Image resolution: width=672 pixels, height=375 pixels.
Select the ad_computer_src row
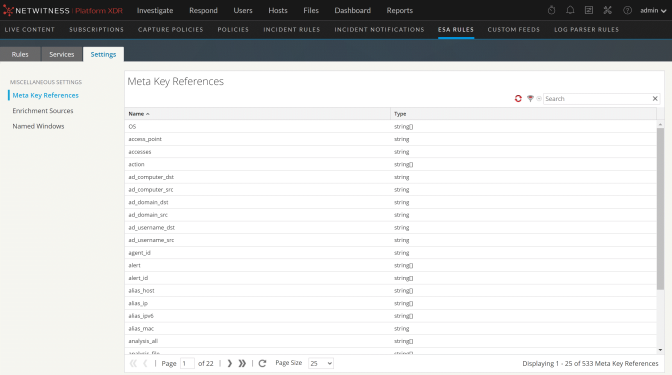(x=390, y=190)
